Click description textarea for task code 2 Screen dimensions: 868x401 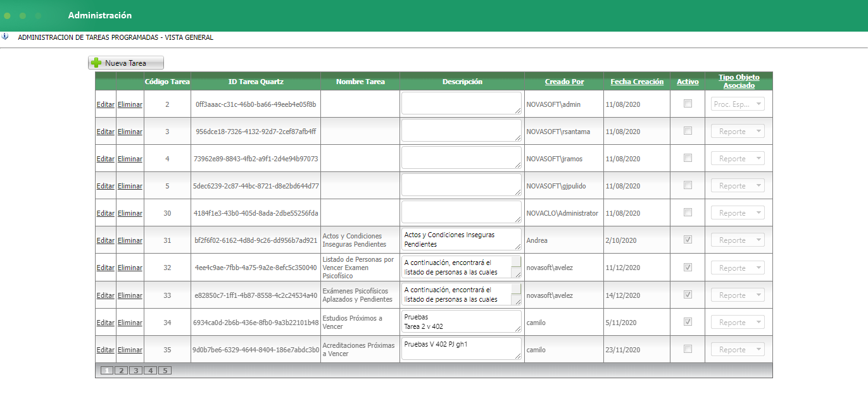(462, 103)
